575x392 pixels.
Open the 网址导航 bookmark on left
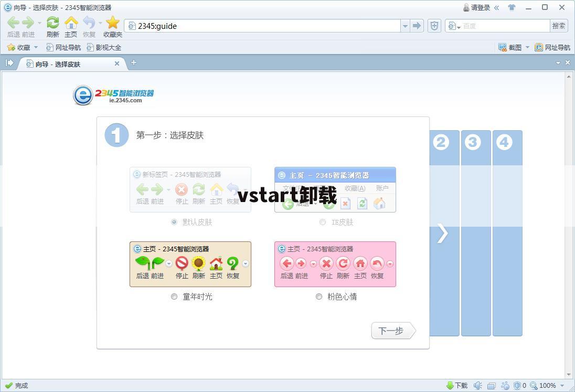(x=63, y=47)
